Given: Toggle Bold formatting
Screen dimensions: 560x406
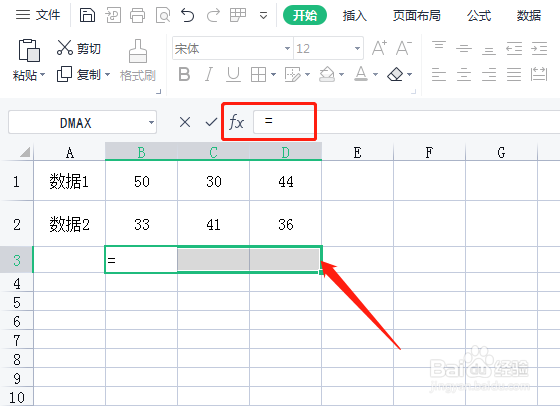Looking at the screenshot, I should coord(184,75).
